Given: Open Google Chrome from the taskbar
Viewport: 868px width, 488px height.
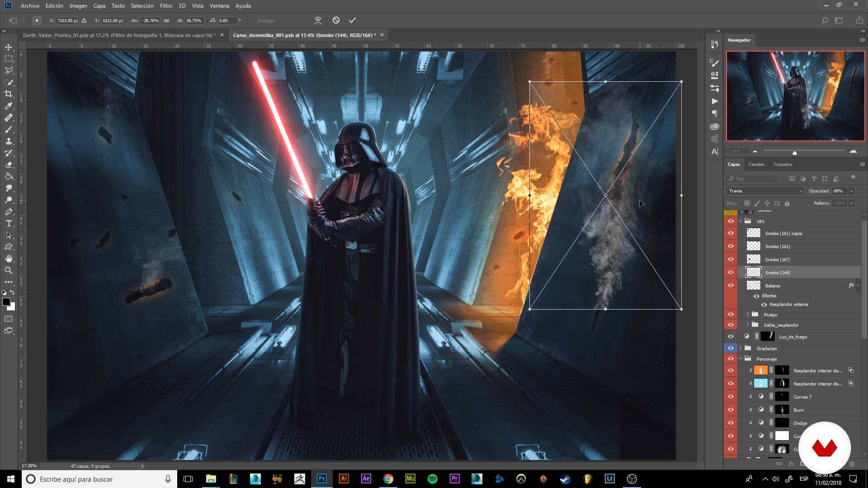Looking at the screenshot, I should pyautogui.click(x=388, y=479).
